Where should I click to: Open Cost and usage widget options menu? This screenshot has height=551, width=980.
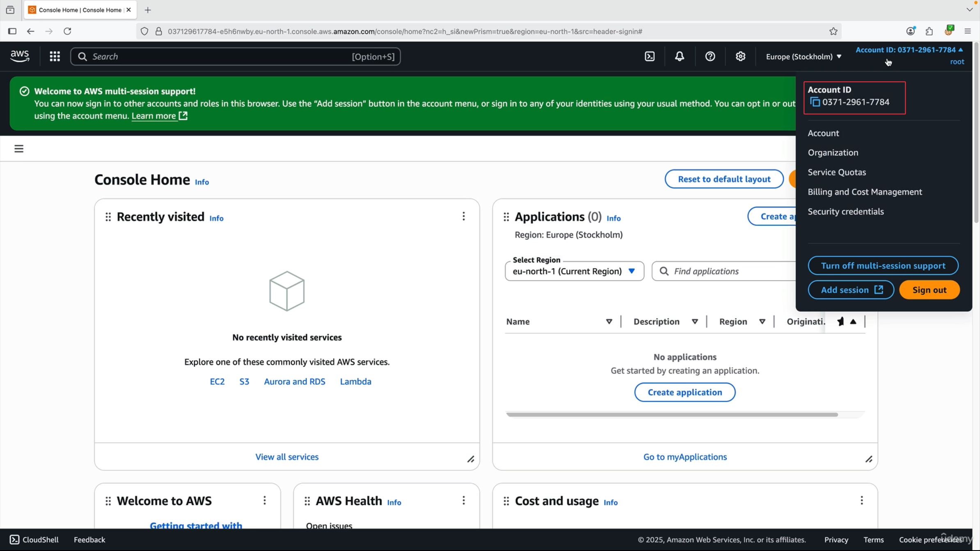coord(862,500)
